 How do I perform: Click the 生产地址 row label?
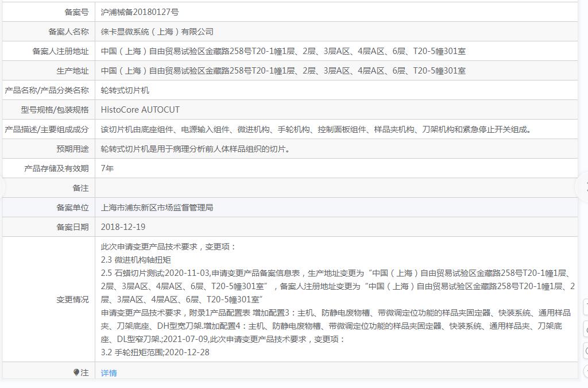(73, 71)
